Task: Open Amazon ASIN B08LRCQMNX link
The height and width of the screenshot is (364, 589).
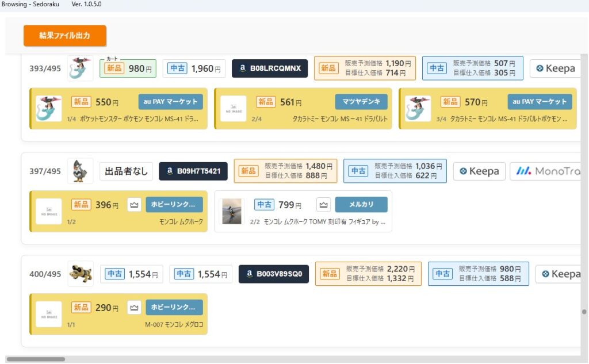Action: (270, 68)
